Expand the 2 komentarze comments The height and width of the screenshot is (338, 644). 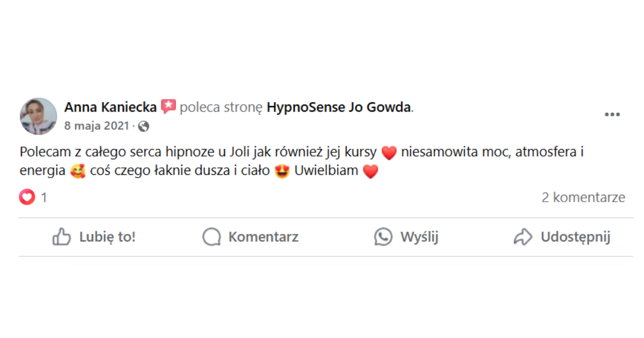point(583,197)
